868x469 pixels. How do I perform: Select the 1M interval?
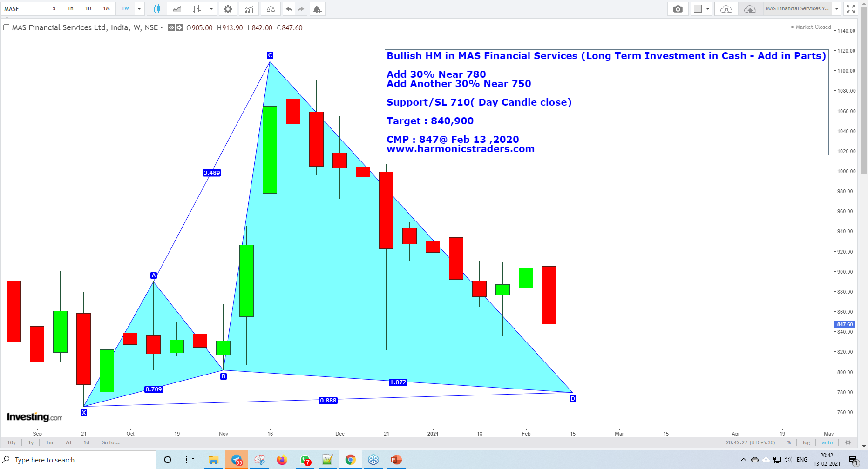click(107, 9)
